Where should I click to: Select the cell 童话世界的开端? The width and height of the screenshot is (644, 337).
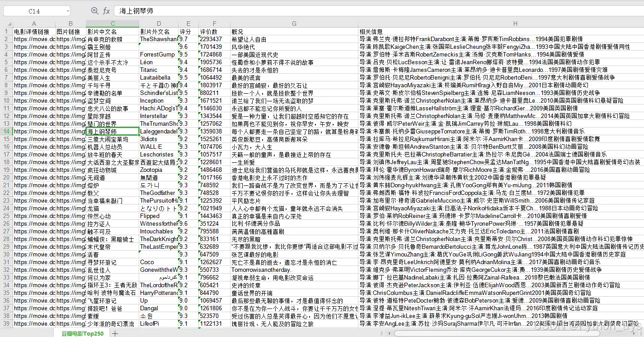click(294, 293)
